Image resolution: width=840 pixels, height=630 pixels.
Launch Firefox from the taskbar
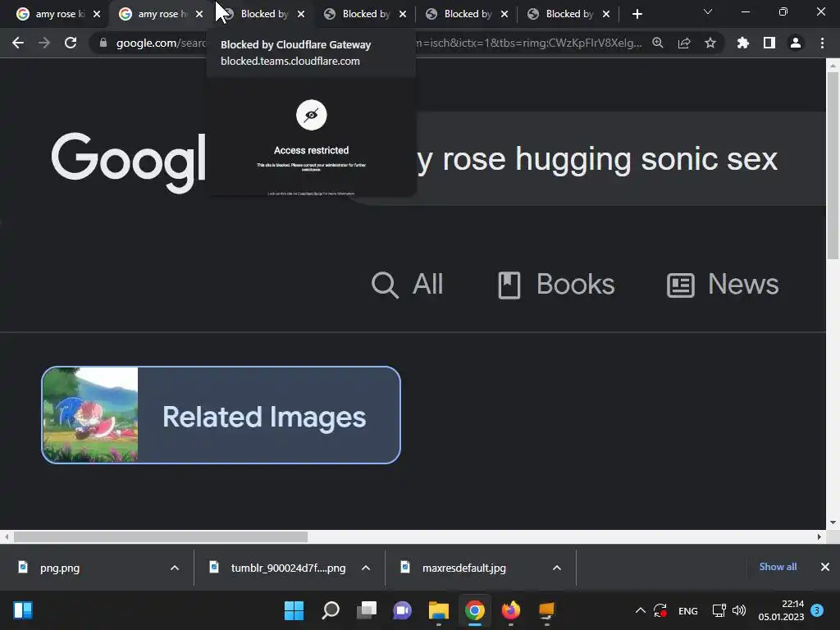coord(510,610)
